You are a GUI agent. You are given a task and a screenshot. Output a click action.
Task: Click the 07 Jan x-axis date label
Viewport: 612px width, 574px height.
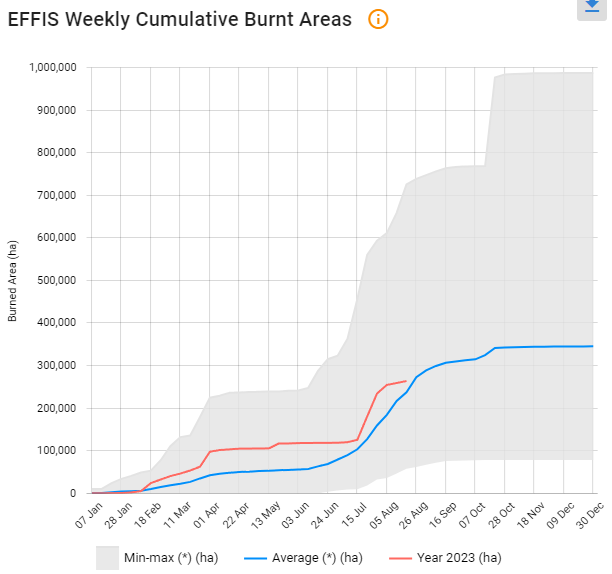click(x=89, y=515)
